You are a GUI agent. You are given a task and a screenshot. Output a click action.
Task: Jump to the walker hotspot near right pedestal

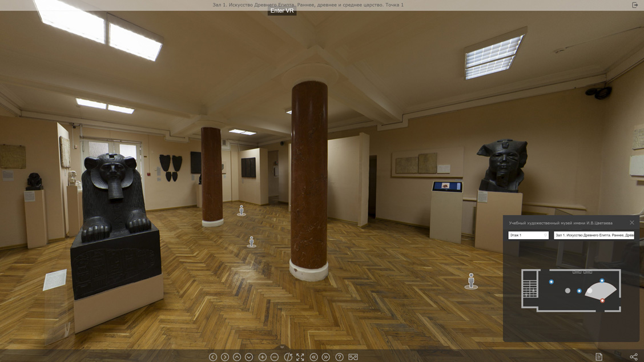click(471, 281)
